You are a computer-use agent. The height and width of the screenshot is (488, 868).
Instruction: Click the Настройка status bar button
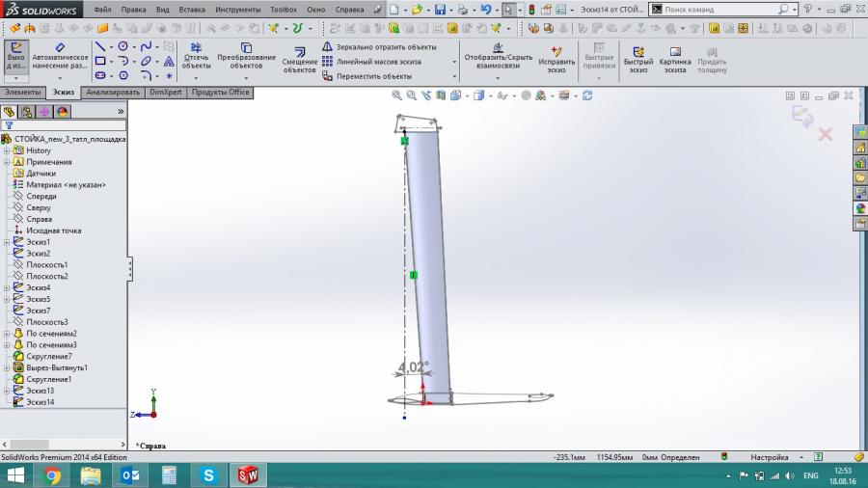[x=769, y=457]
